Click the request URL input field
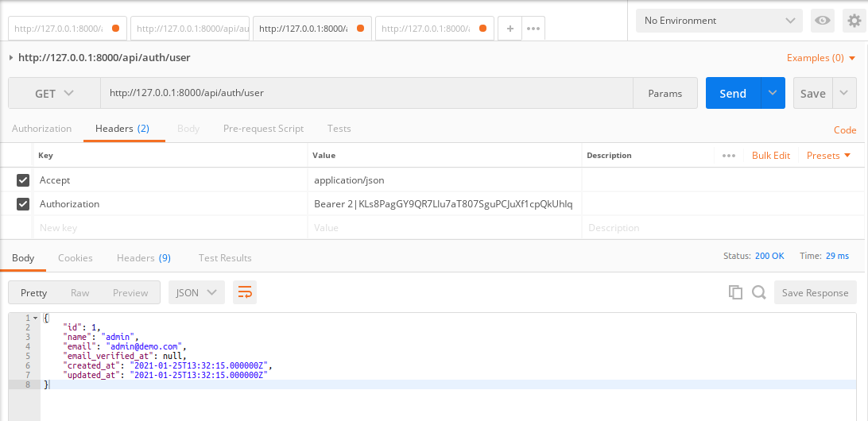Screen dimensions: 868x421 tap(366, 93)
